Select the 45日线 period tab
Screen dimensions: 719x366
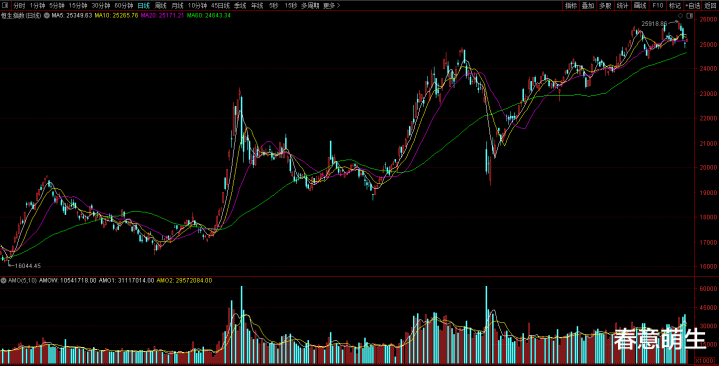click(220, 6)
